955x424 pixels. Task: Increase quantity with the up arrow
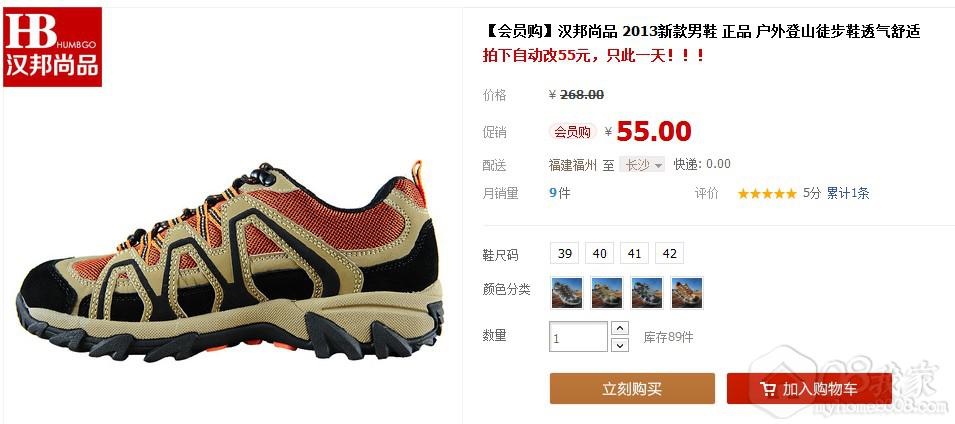pyautogui.click(x=619, y=328)
